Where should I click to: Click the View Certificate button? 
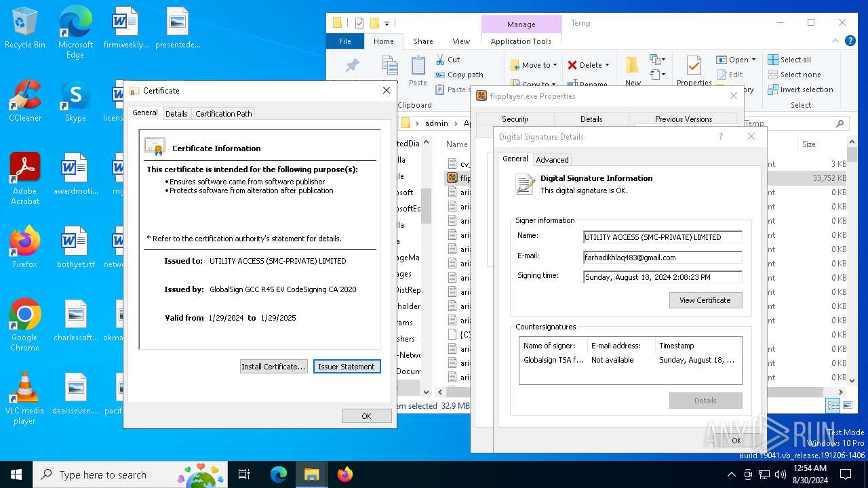[x=705, y=300]
